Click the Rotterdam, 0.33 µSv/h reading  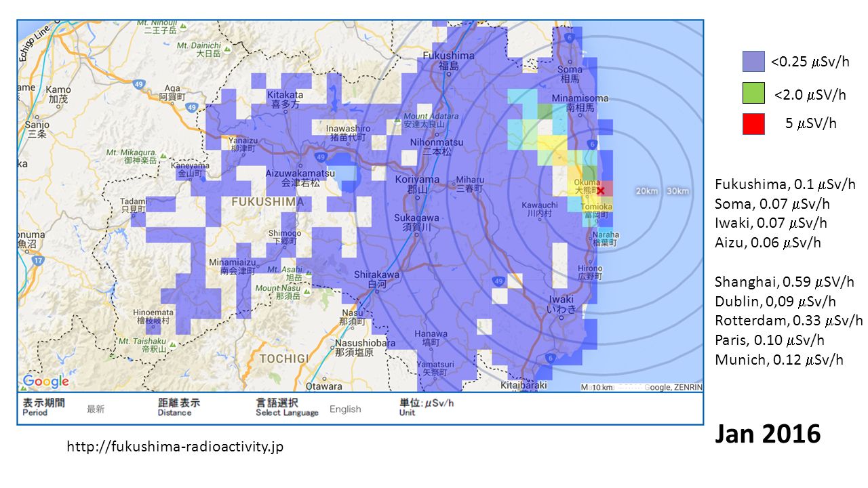click(x=789, y=321)
